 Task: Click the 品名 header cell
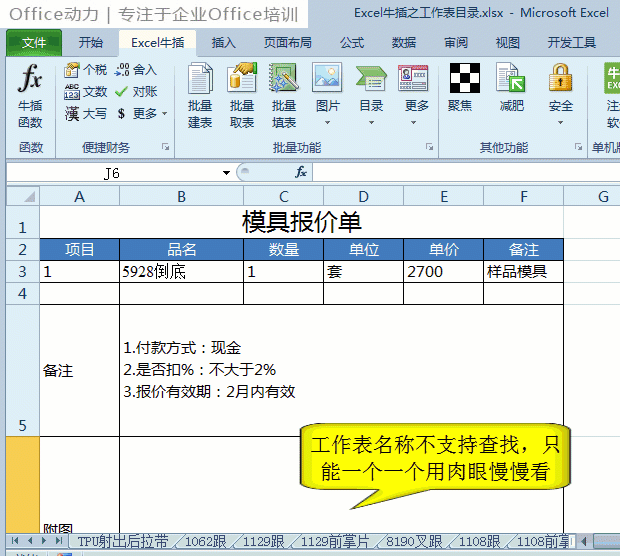[x=181, y=250]
